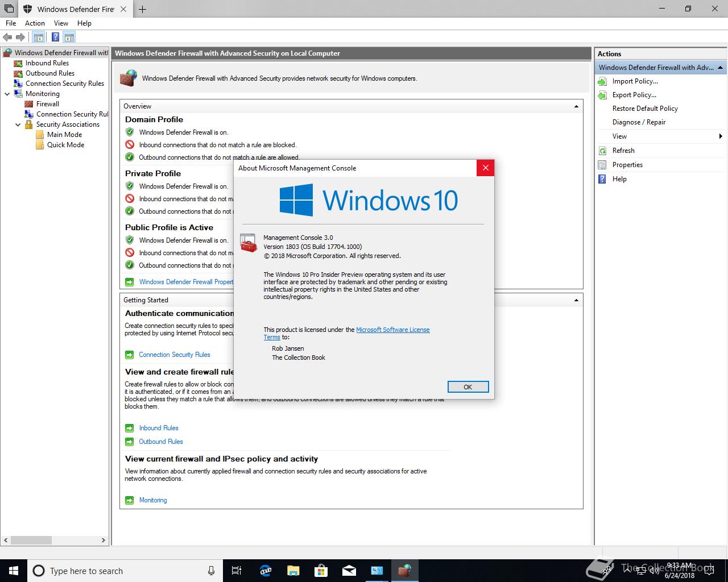Select Firewall under Monitoring
Screen dimensions: 728x582
coord(48,104)
